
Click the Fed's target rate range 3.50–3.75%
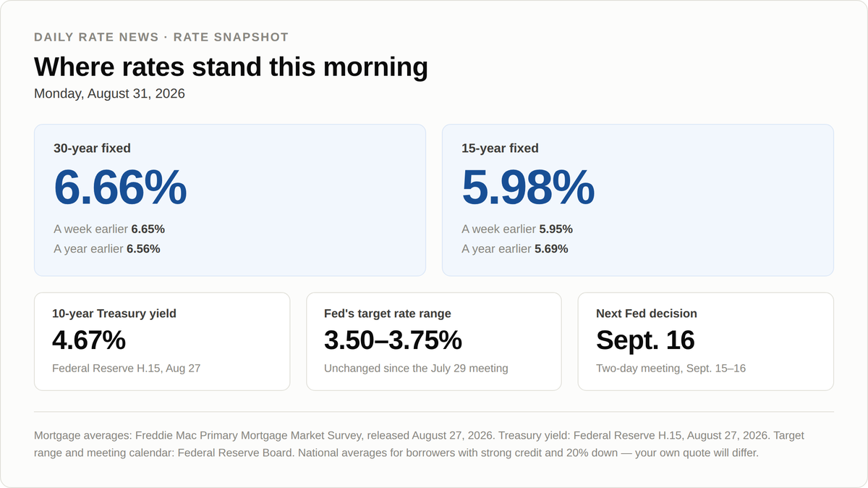(x=393, y=340)
